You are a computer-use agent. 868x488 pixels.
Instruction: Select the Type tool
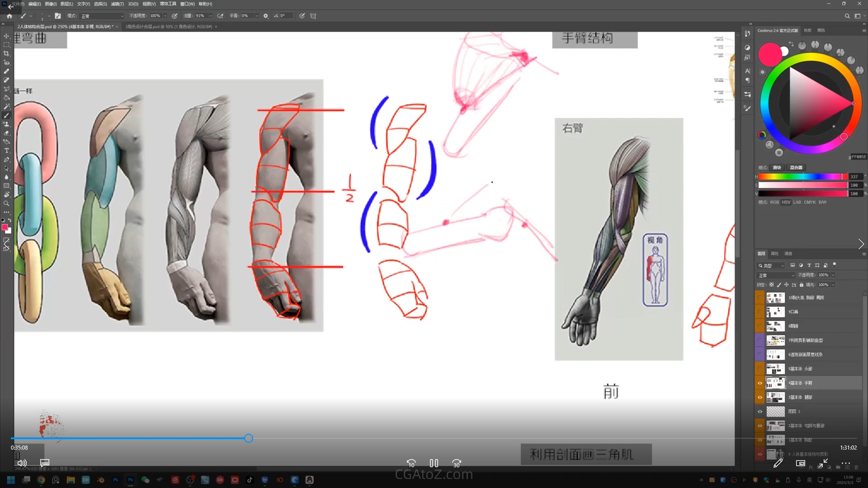(6, 150)
